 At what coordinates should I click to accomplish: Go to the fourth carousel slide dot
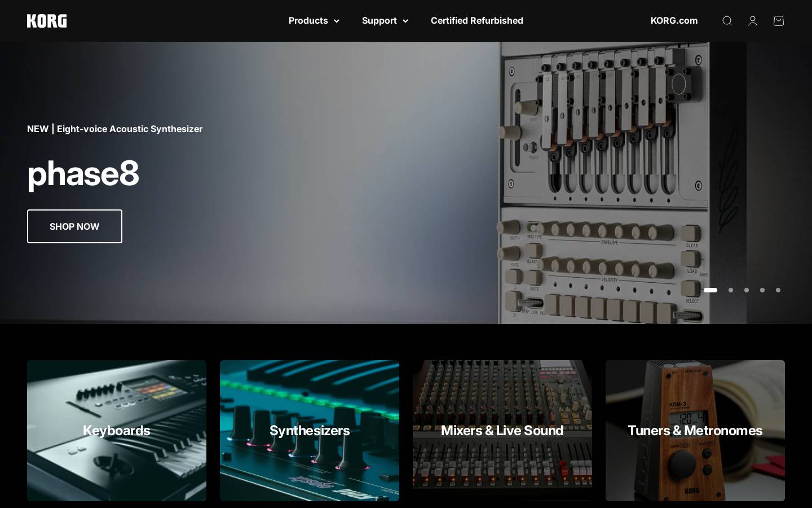point(762,290)
